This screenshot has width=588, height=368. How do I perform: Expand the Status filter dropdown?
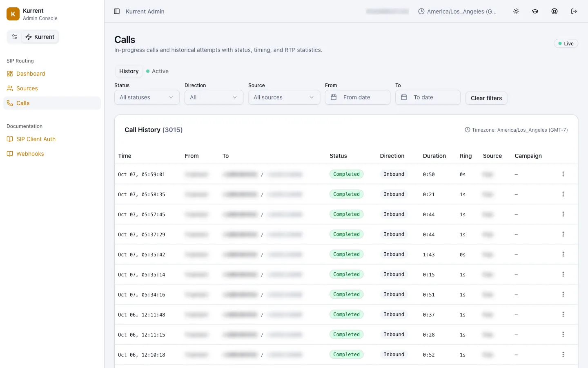pyautogui.click(x=147, y=97)
